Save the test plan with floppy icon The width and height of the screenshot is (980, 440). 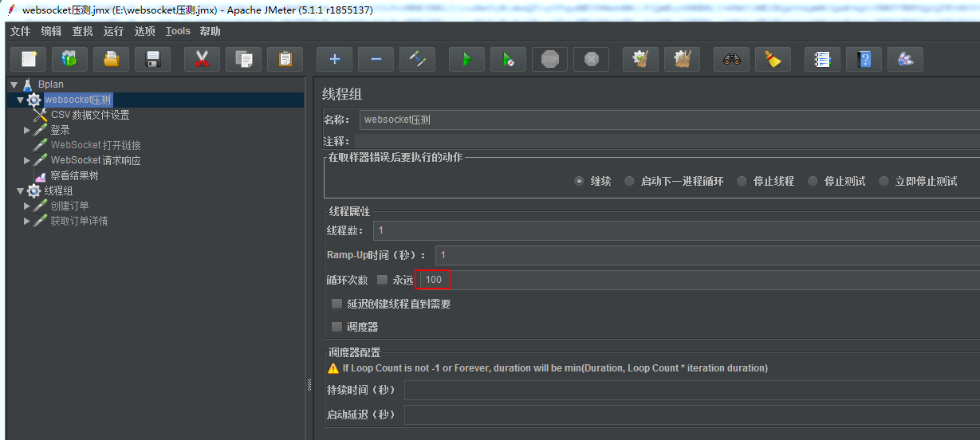(x=153, y=59)
